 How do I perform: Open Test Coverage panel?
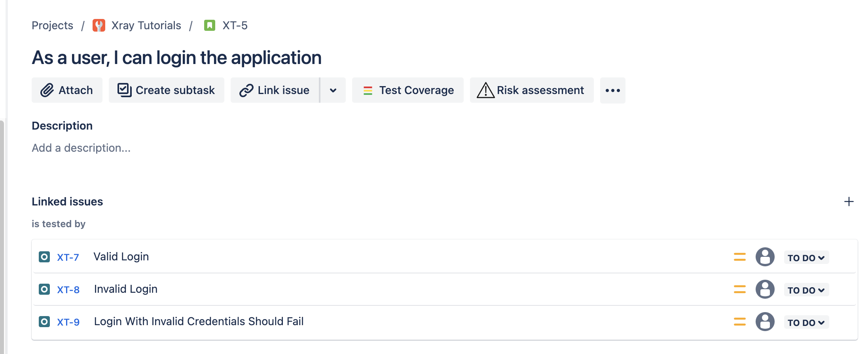pyautogui.click(x=408, y=90)
